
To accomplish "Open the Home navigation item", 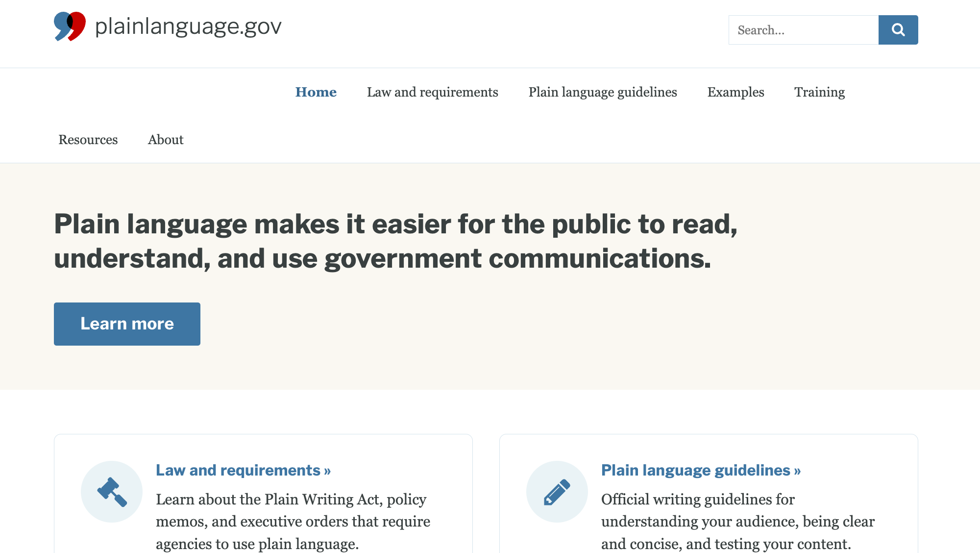I will [316, 92].
